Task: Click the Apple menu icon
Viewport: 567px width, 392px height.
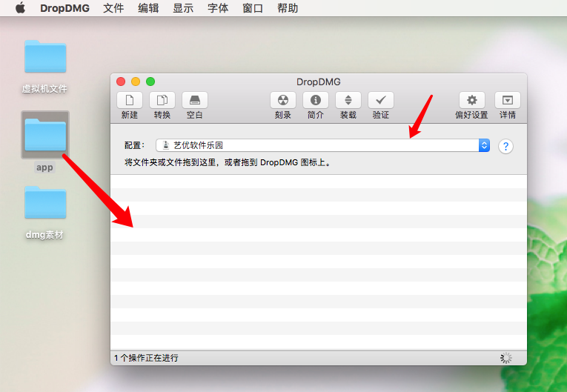Action: pyautogui.click(x=21, y=7)
